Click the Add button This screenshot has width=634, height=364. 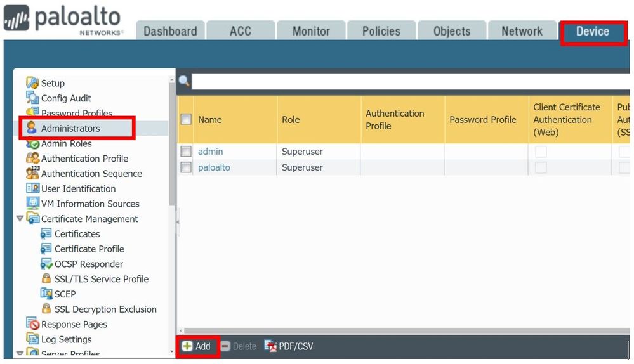tap(197, 346)
